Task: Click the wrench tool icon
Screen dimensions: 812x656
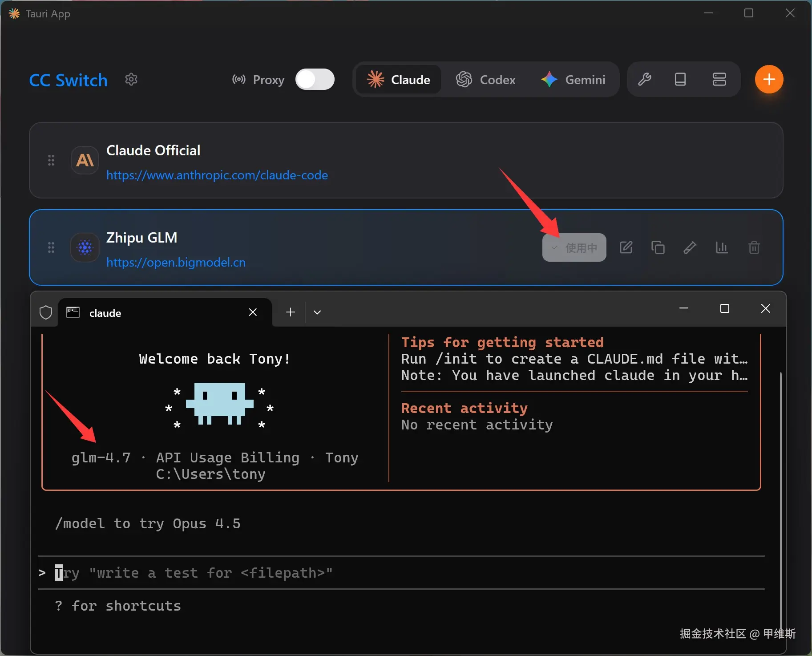Action: click(x=645, y=80)
